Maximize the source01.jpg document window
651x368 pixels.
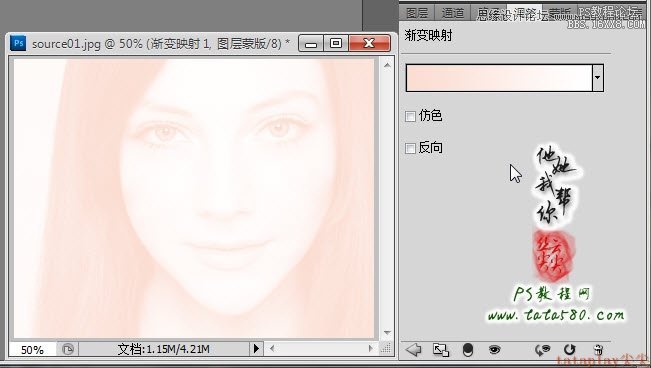coord(336,43)
